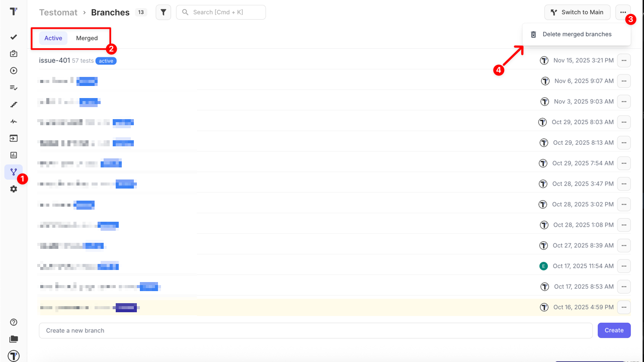This screenshot has height=362, width=644.
Task: Click the Create branch button
Action: click(x=614, y=330)
